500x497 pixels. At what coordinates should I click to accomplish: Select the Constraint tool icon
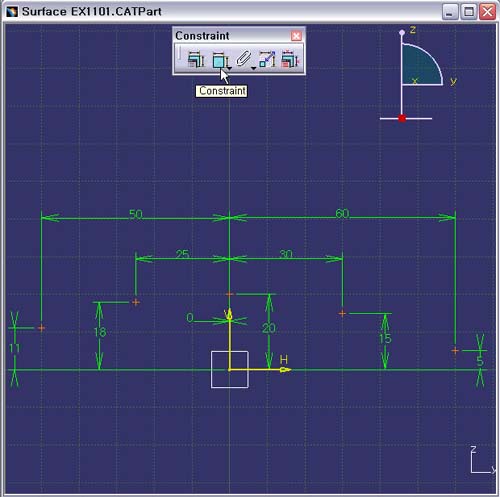219,60
